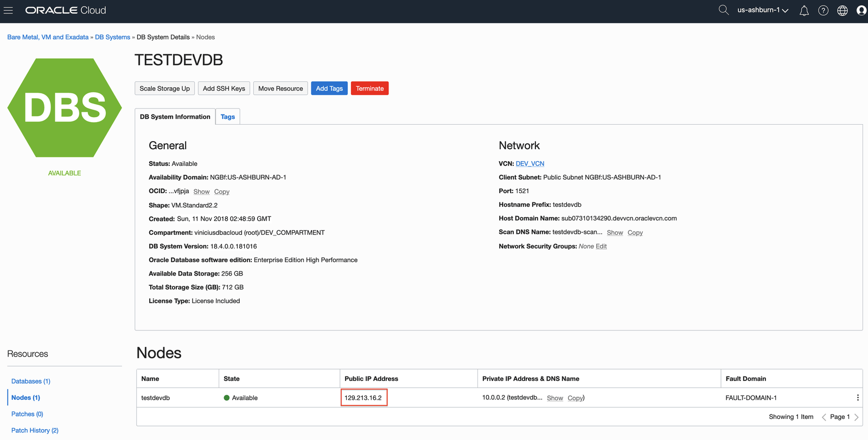
Task: Show the full OCID value
Action: pyautogui.click(x=201, y=192)
